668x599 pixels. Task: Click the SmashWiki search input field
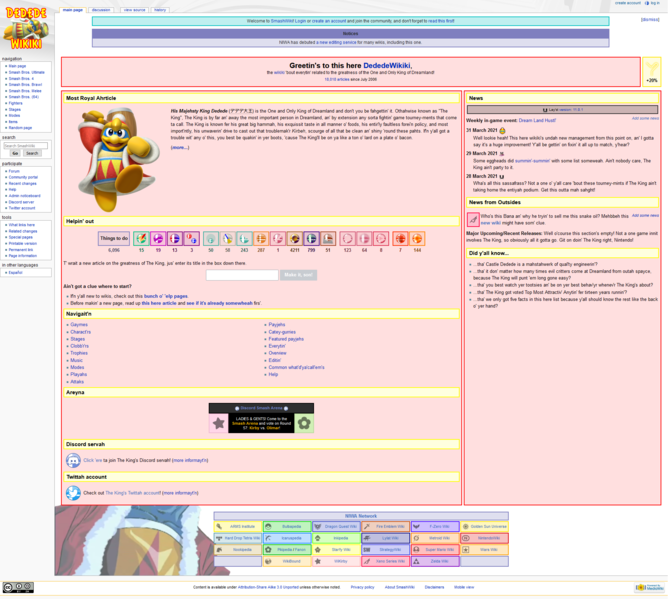pyautogui.click(x=25, y=146)
